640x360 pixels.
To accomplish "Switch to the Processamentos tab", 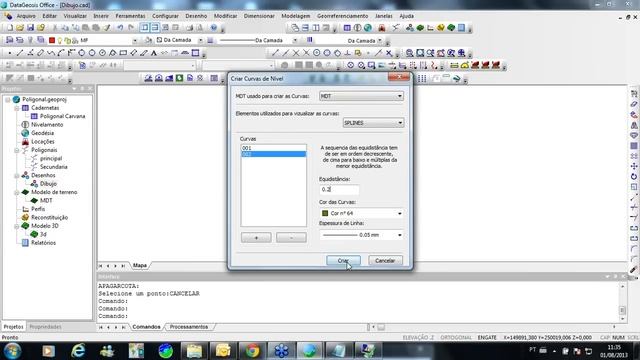I will [189, 327].
